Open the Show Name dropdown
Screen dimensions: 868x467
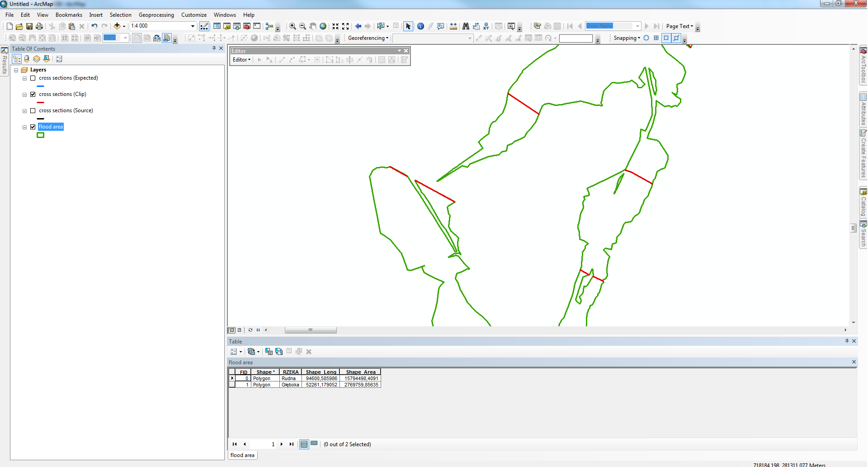point(637,26)
